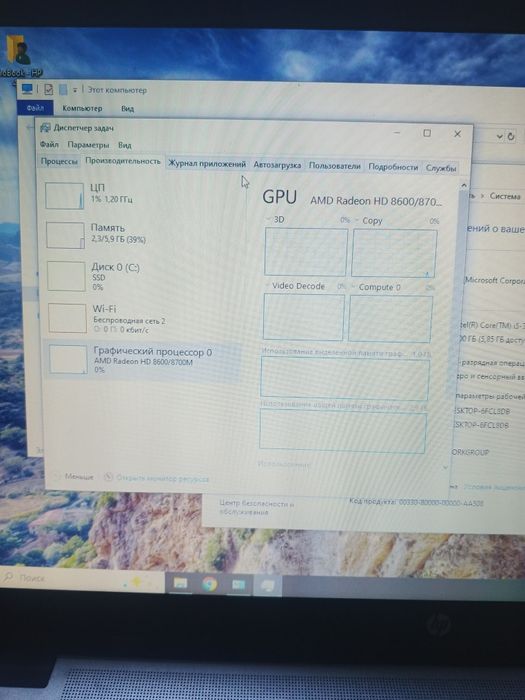The image size is (525, 700).
Task: Click the shared GPU memory usage graph
Action: coord(342,432)
